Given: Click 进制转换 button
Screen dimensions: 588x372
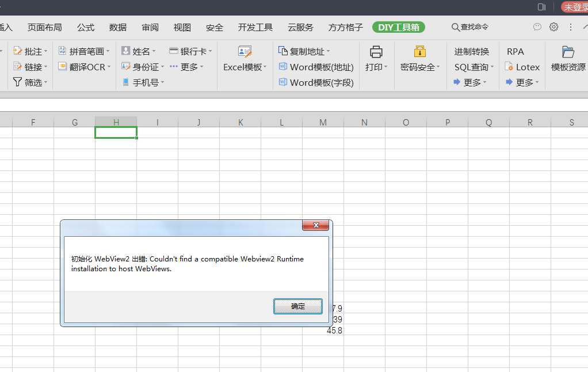Looking at the screenshot, I should point(472,51).
